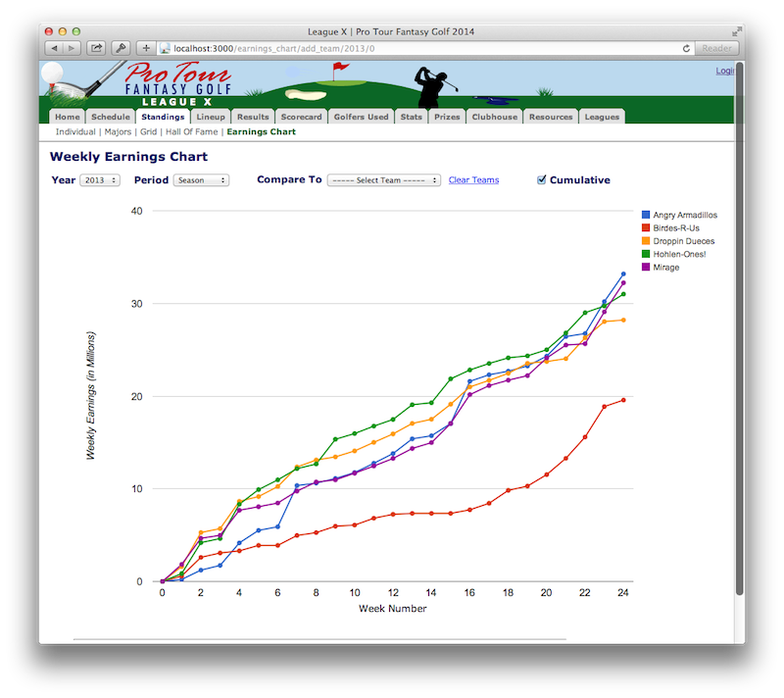Uncheck the Cumulative checkbox
Screen dimensions: 784x698
[x=542, y=180]
